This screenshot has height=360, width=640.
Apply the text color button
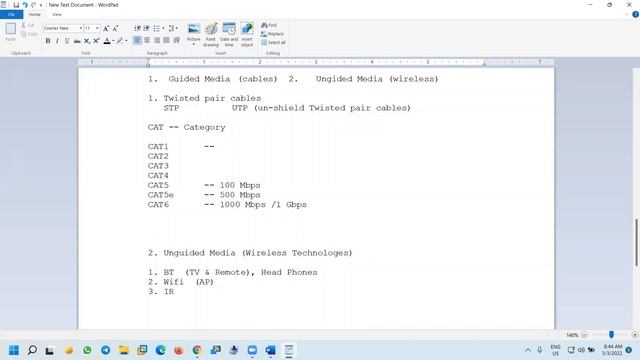(107, 41)
